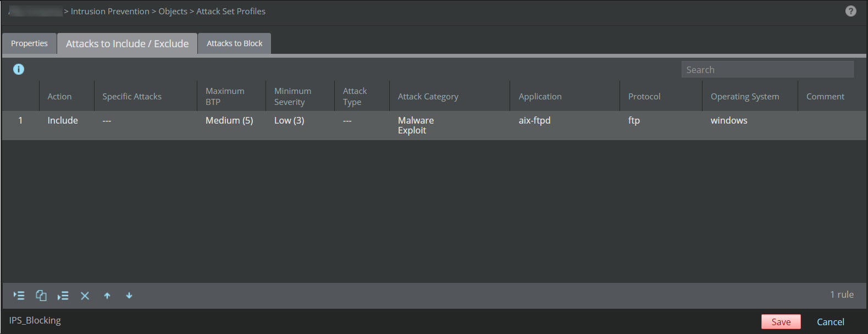This screenshot has width=868, height=334.
Task: Delete the selected rule
Action: [x=85, y=296]
